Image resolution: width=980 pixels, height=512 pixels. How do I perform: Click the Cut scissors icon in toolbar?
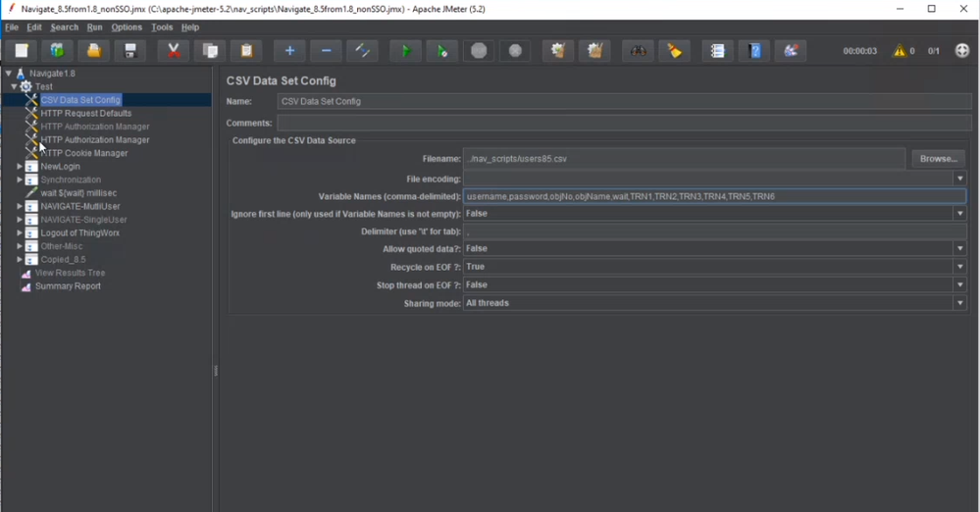point(174,51)
